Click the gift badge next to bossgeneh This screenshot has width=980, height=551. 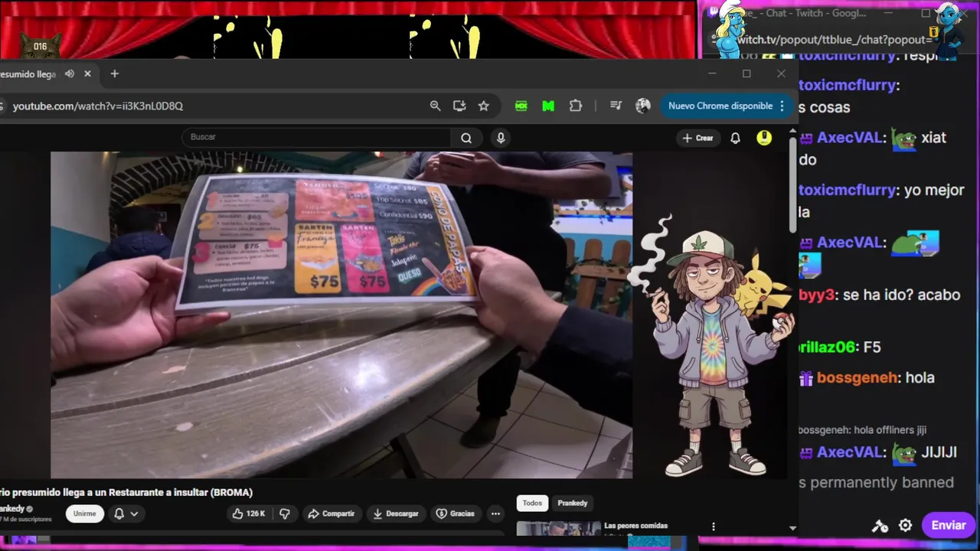click(x=805, y=378)
